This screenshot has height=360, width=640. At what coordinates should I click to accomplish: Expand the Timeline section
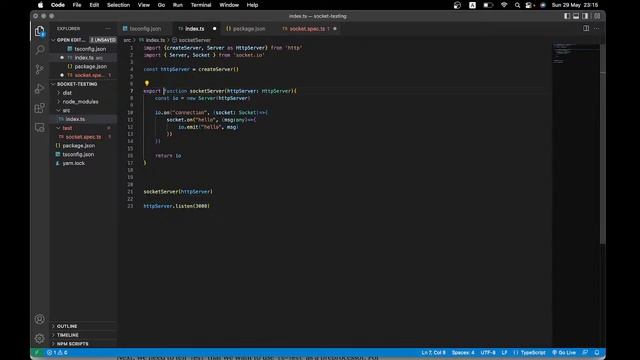68,335
